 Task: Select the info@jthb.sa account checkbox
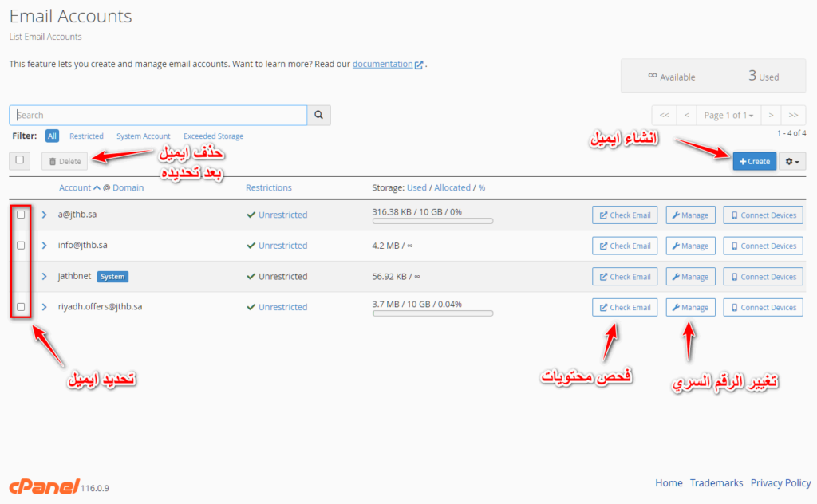tap(21, 246)
